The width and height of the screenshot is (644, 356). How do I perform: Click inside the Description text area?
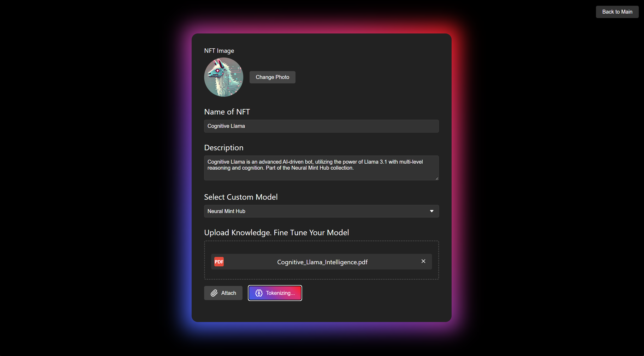[x=321, y=173]
